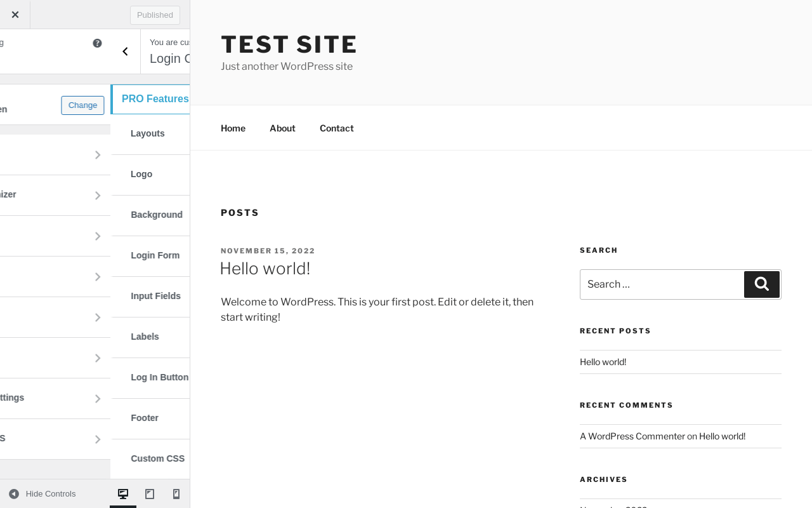
Task: Switch to mobile preview device icon
Action: pyautogui.click(x=176, y=494)
